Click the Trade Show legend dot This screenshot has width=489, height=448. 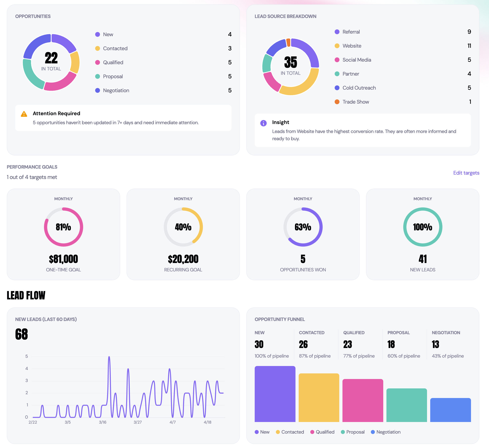[x=337, y=102]
